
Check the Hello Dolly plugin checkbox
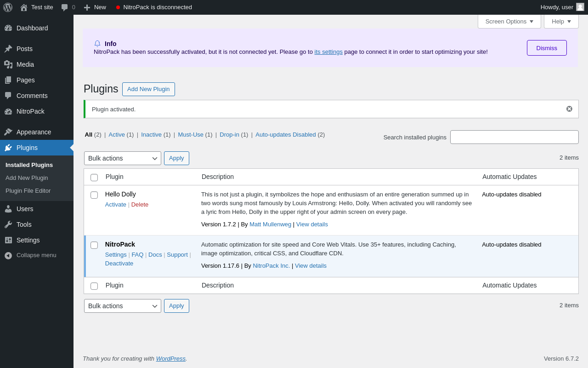[x=94, y=195]
